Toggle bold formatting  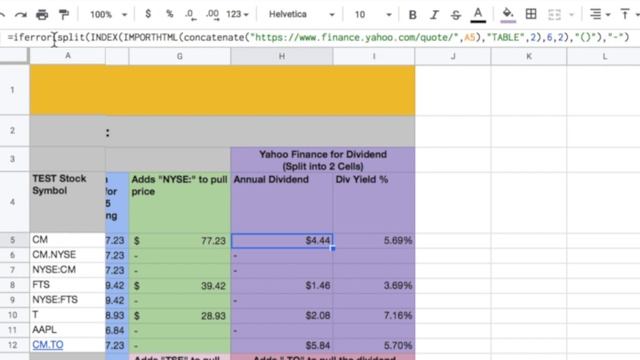(x=413, y=15)
